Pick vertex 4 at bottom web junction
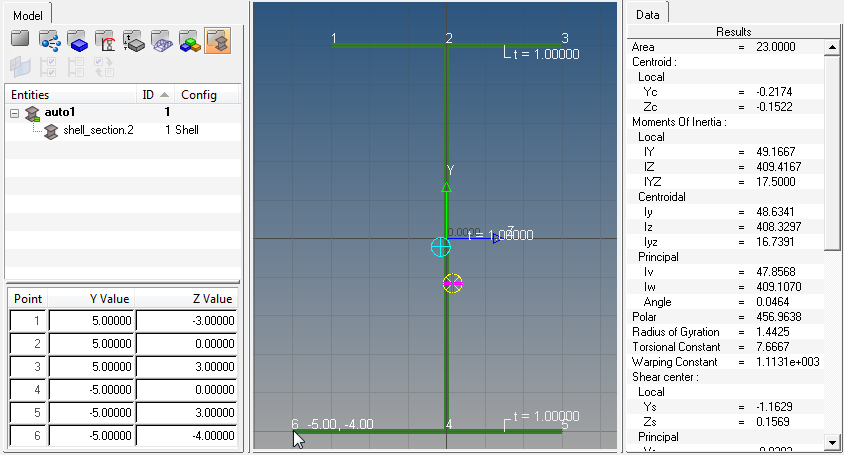 pyautogui.click(x=447, y=431)
